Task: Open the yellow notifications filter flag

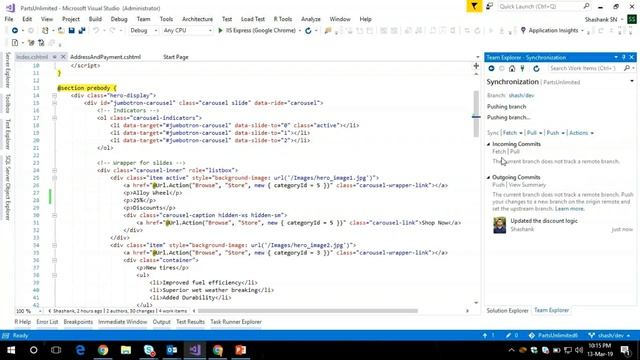Action: [474, 7]
